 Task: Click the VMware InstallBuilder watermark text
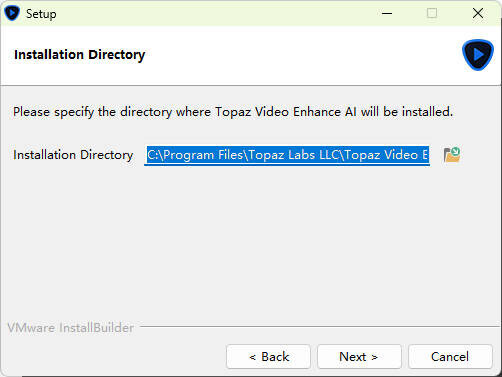click(x=71, y=328)
